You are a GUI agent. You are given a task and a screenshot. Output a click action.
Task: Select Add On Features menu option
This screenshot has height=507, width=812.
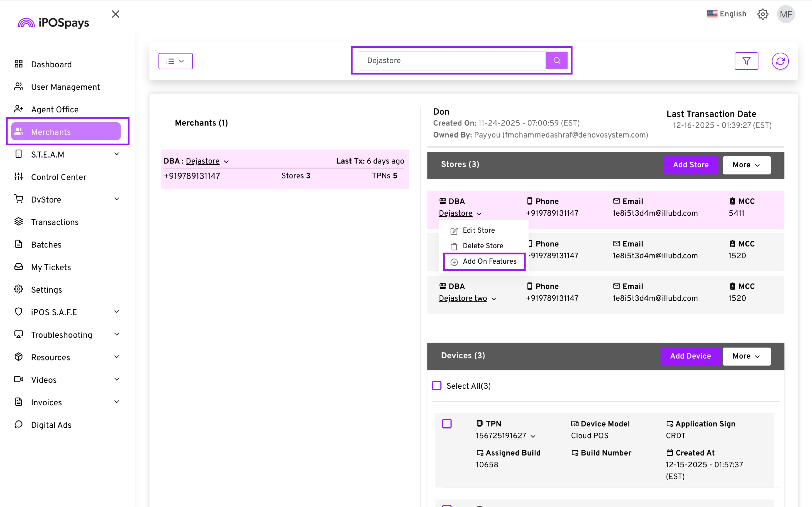click(489, 261)
